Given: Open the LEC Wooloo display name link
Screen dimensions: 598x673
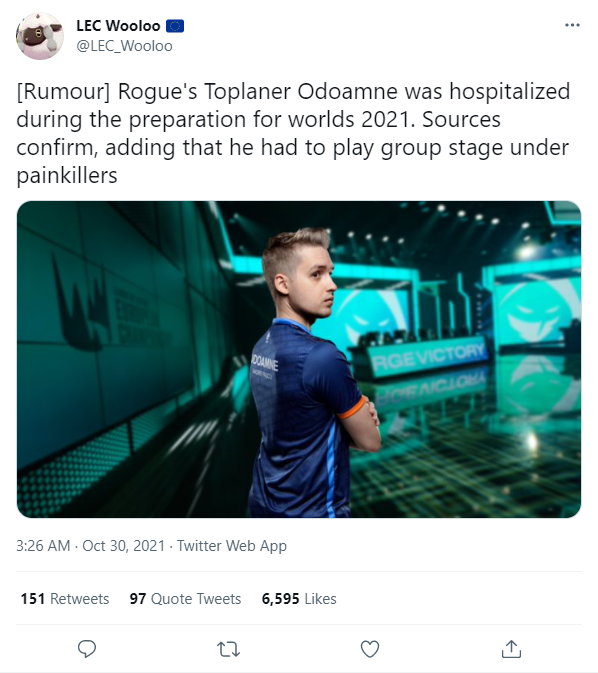Looking at the screenshot, I should point(118,26).
